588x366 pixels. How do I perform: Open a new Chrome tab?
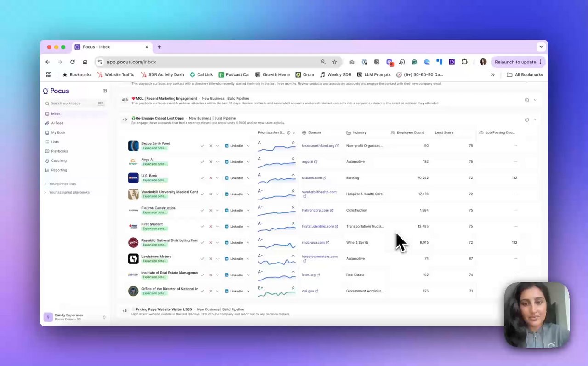coord(159,47)
